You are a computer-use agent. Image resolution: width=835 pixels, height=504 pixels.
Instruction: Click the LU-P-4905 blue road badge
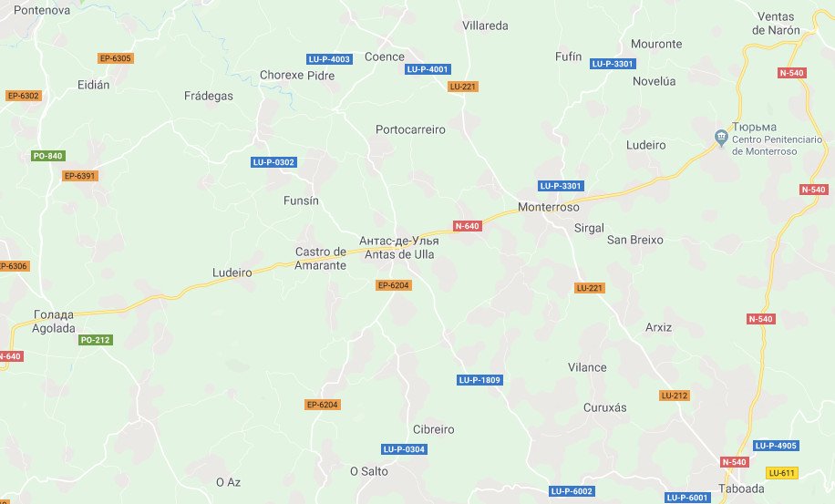776,446
